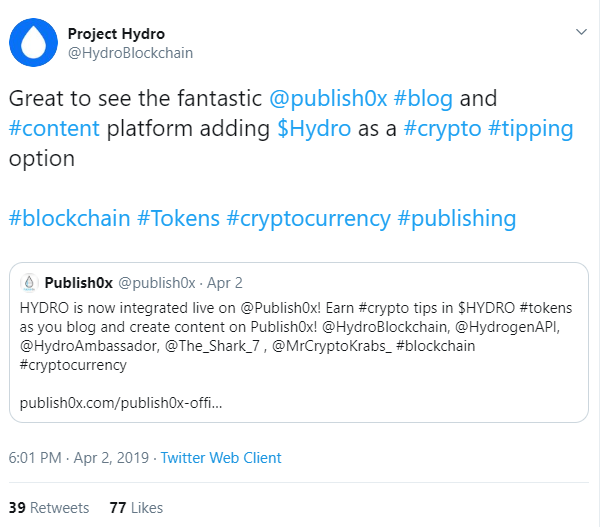Select the #content hashtag
This screenshot has width=600, height=527.
click(x=54, y=128)
